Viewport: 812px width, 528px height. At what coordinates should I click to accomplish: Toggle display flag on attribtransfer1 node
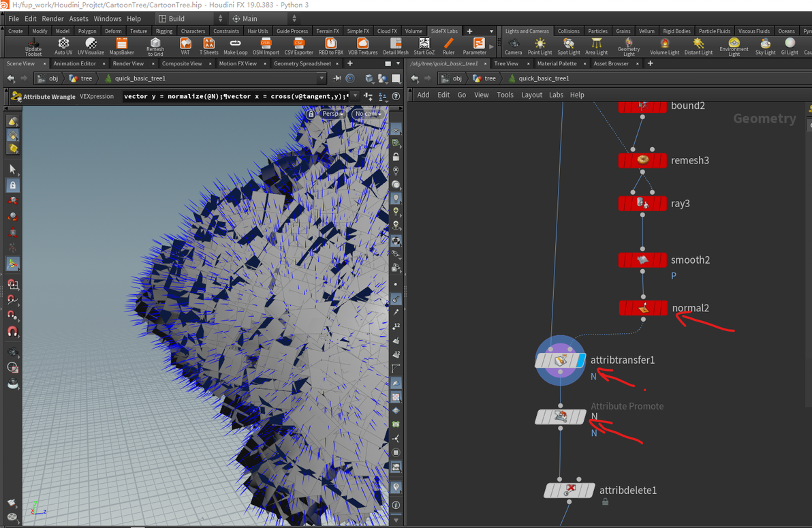click(x=580, y=360)
